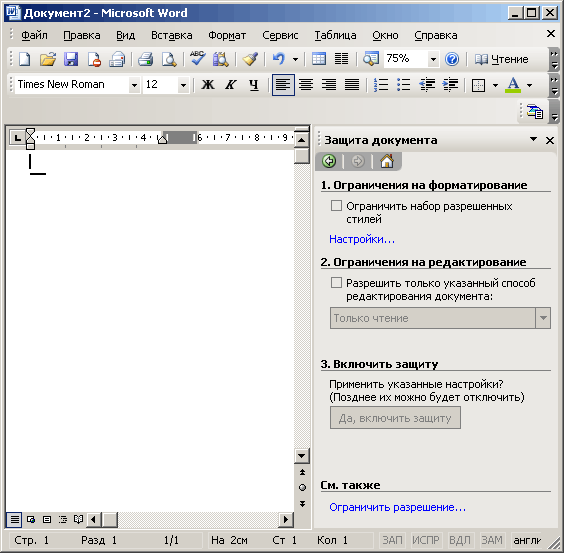Click Ограничить разрешение... link
The height and width of the screenshot is (553, 564).
pyautogui.click(x=397, y=507)
